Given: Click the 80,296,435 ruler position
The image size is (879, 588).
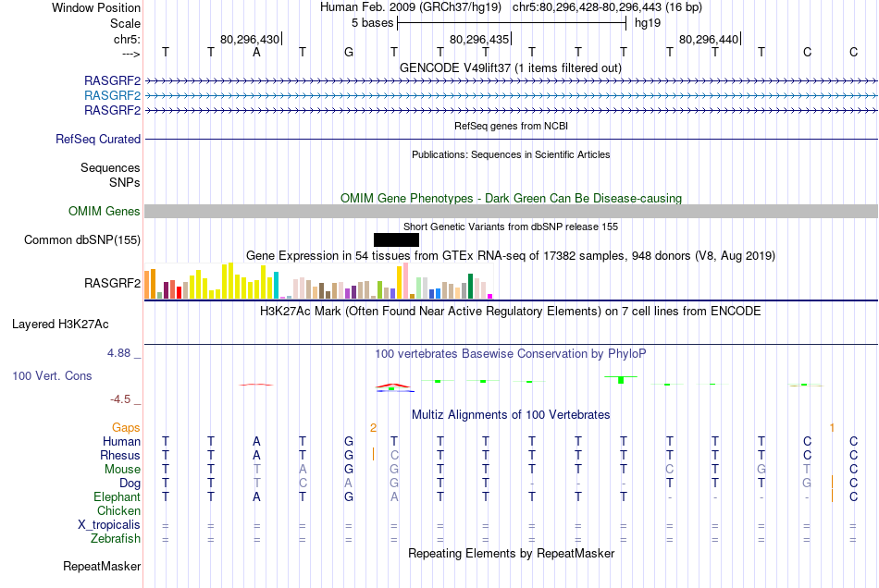Looking at the screenshot, I should pyautogui.click(x=479, y=39).
